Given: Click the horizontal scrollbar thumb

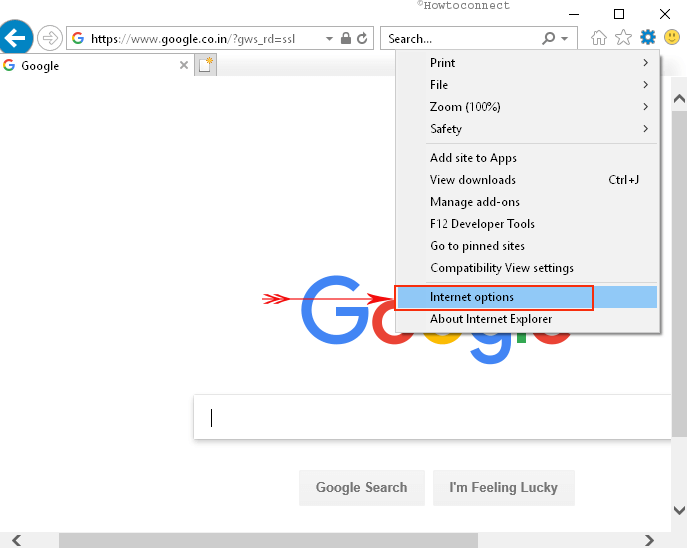Looking at the screenshot, I should pos(268,540).
